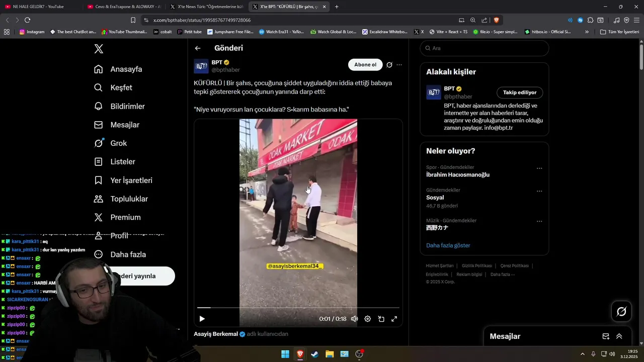
Task: Expand the Mesajlar drawer with double chevron
Action: point(619,336)
